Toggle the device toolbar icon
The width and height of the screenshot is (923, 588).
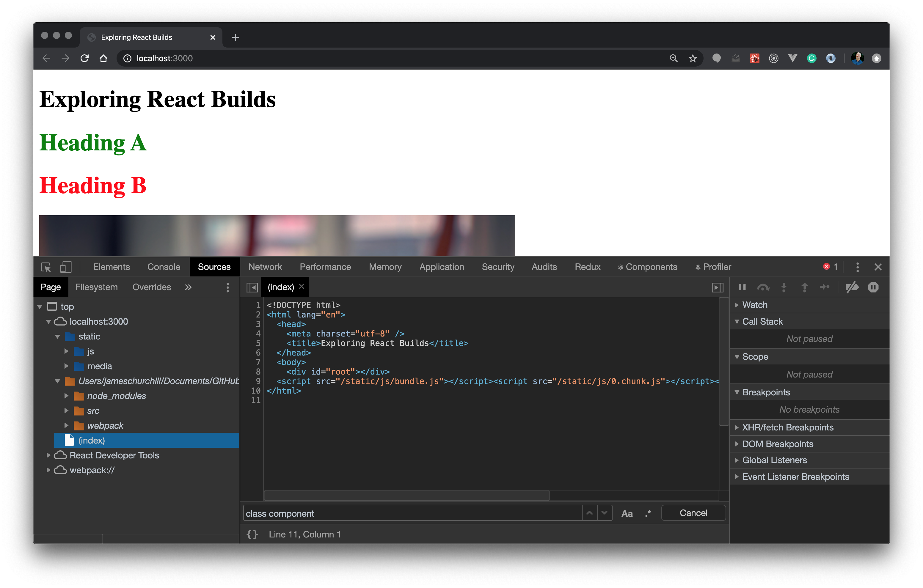[65, 267]
